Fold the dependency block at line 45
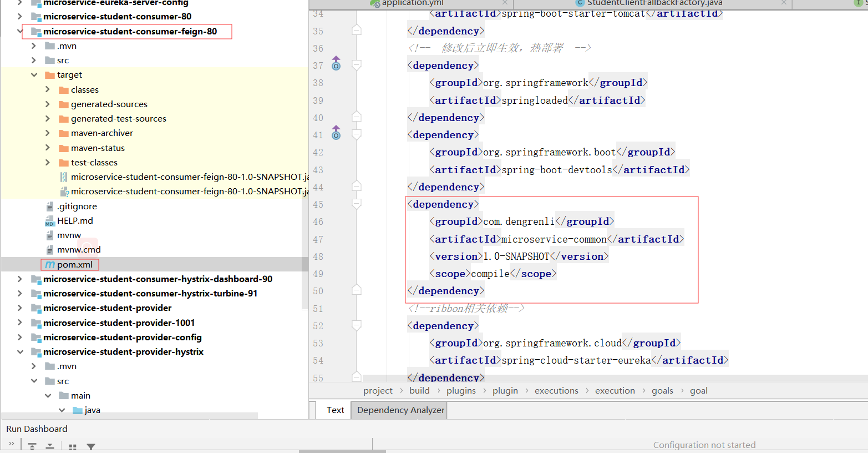 point(357,204)
